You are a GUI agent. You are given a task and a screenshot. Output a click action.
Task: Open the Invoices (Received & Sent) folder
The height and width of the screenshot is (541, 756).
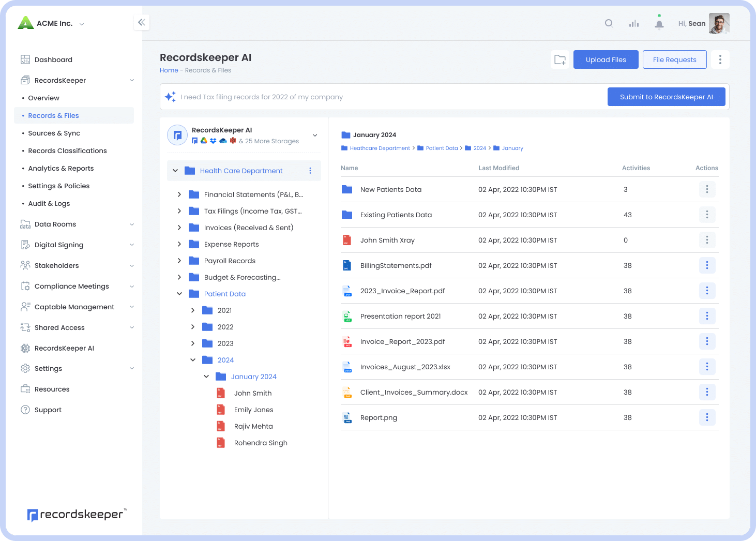[249, 228]
